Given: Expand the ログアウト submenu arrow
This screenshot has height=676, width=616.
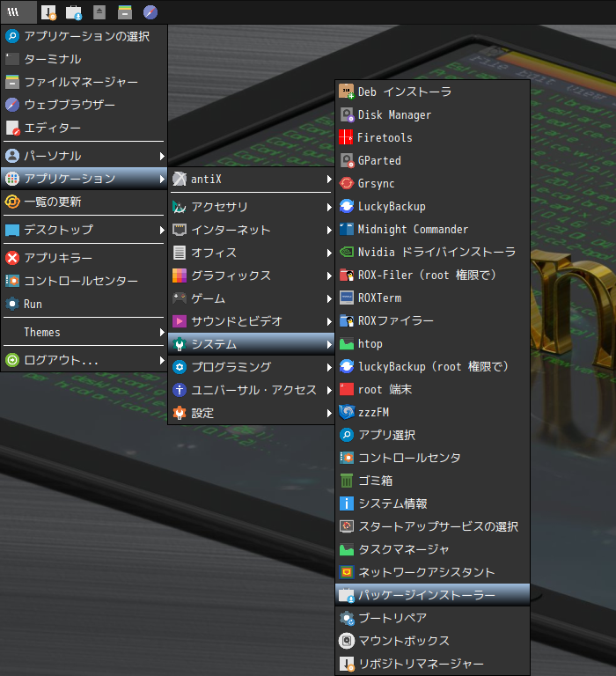Looking at the screenshot, I should tap(162, 360).
